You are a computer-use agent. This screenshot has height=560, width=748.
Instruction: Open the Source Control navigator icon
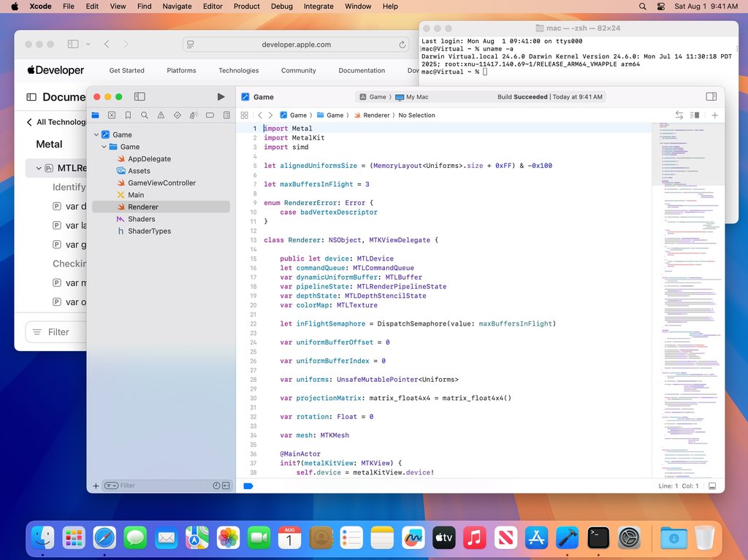click(112, 115)
